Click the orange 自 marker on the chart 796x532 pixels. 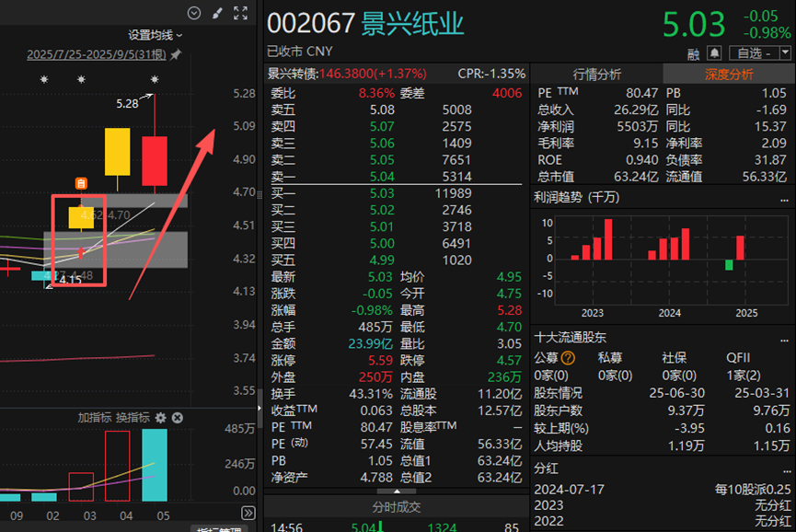click(x=81, y=183)
